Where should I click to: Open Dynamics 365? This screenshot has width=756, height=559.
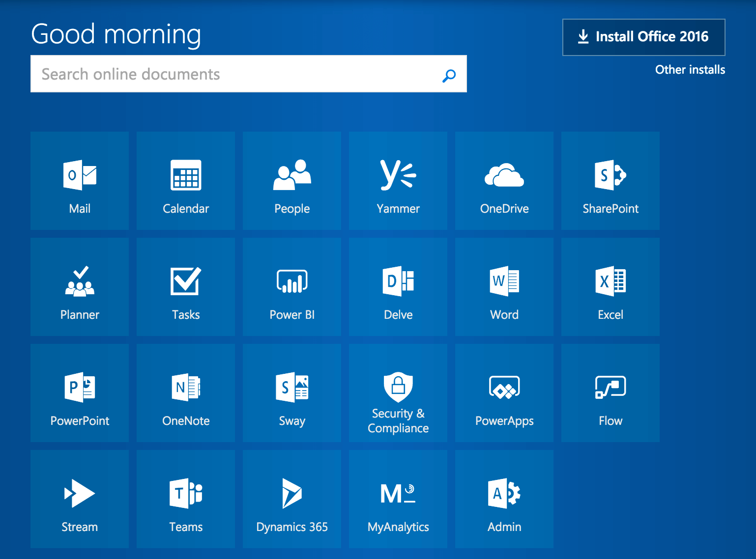tap(291, 499)
